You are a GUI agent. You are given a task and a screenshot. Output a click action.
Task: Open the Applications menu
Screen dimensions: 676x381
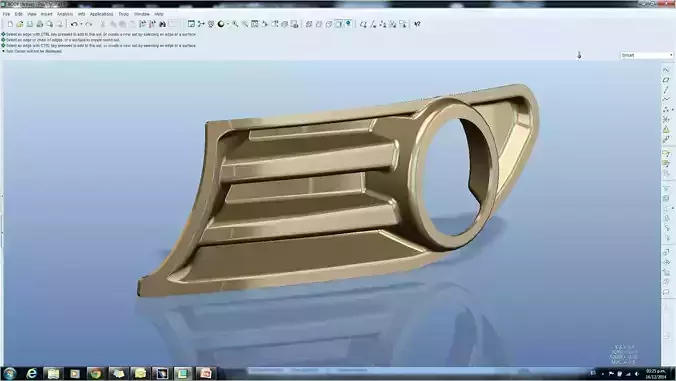pyautogui.click(x=102, y=14)
